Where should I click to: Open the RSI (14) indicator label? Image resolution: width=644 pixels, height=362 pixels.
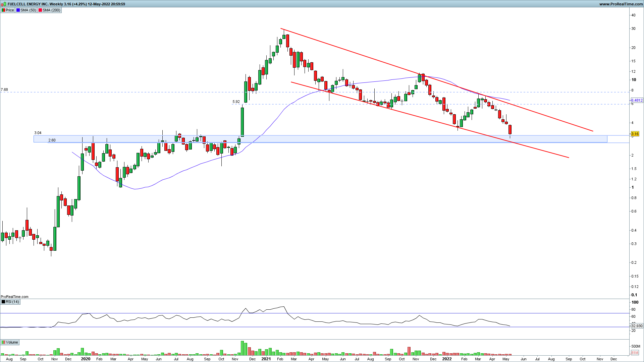[12, 302]
